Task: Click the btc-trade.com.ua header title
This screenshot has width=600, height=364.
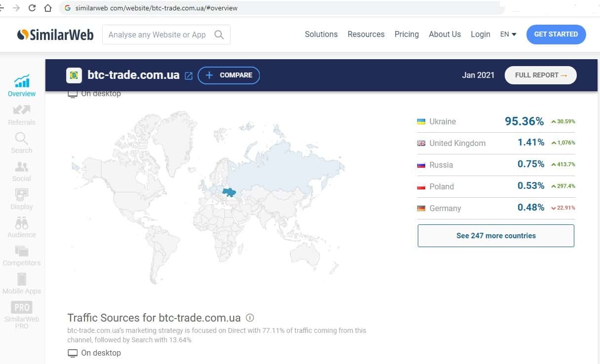Action: click(x=133, y=75)
